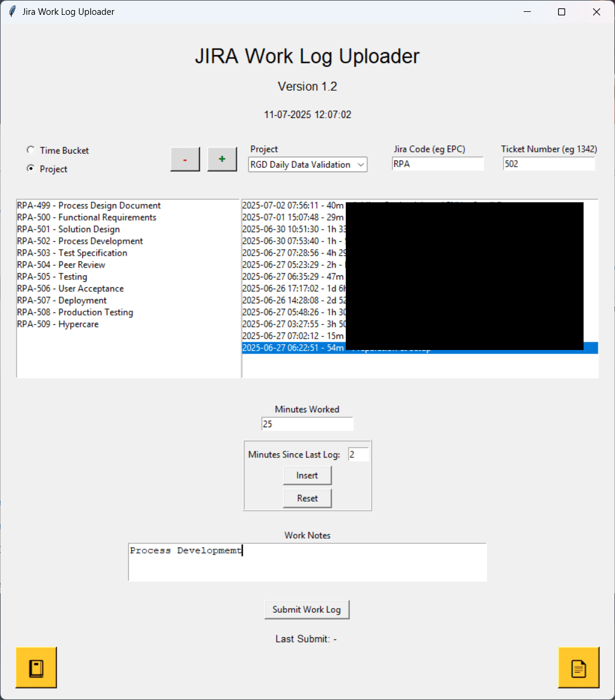
Task: Click the Minutes Since Last Log field
Action: point(358,454)
